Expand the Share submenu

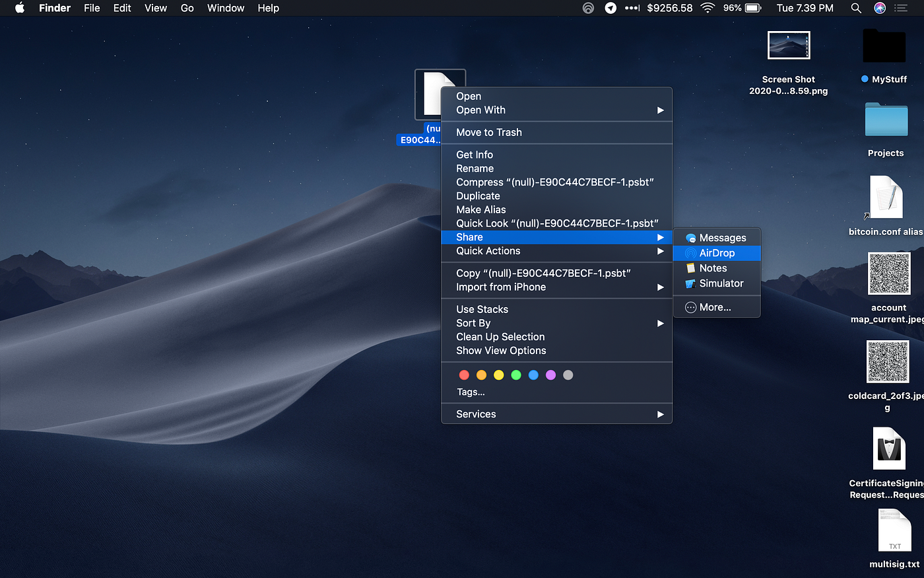point(556,237)
